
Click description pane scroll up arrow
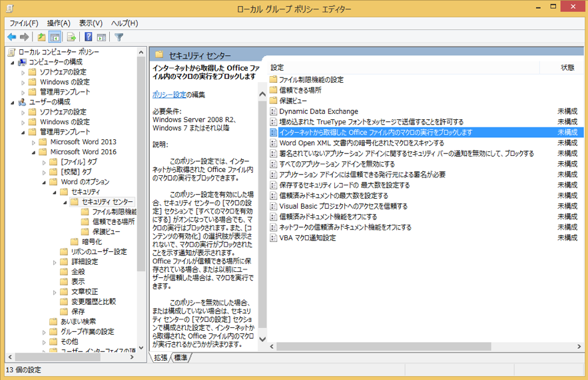[262, 94]
